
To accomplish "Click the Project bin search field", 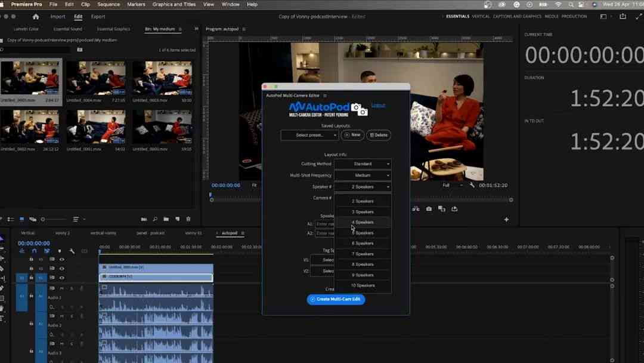I will click(36, 50).
